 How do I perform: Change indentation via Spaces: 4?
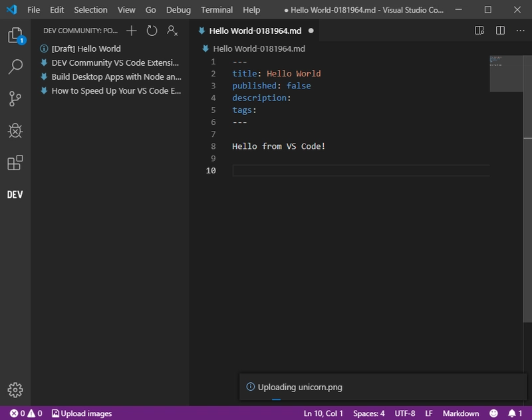tap(369, 413)
